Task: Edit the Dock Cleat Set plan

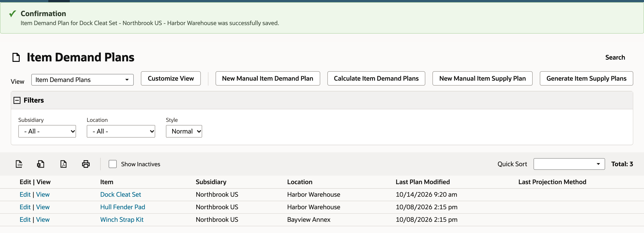Action: [x=25, y=194]
